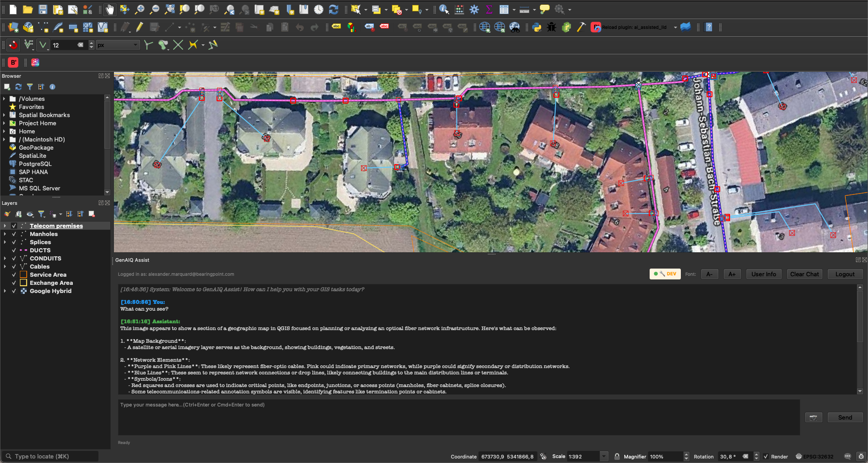Expand the CONDUITS layer tree
The image size is (868, 463).
[x=5, y=259]
